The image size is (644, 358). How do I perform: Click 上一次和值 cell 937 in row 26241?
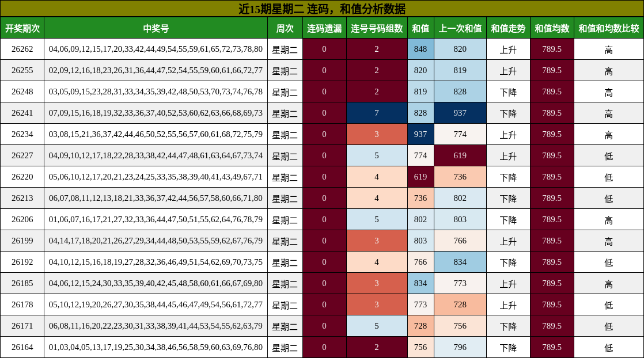coord(460,113)
